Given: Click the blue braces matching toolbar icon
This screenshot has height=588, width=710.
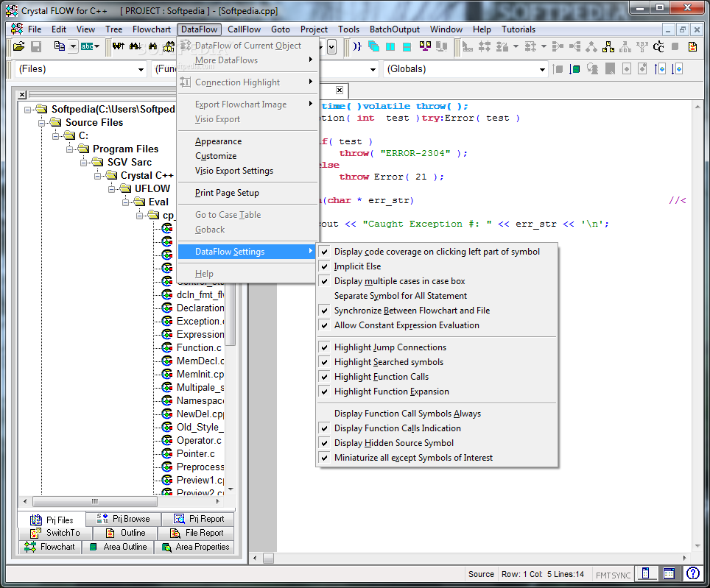Looking at the screenshot, I should 357,46.
